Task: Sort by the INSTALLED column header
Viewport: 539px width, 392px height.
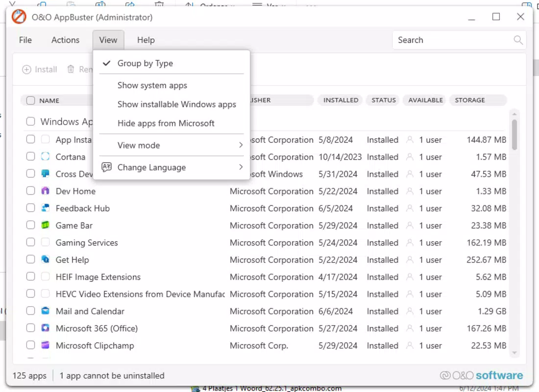Action: pyautogui.click(x=341, y=100)
